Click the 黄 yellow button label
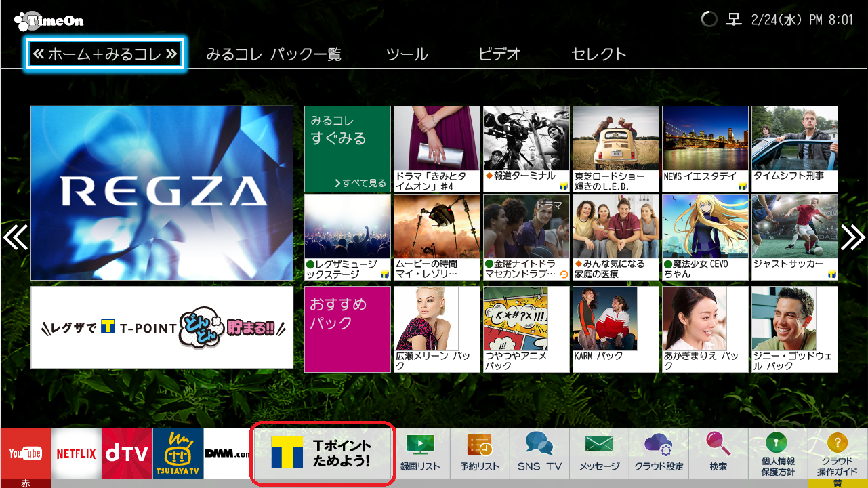Image resolution: width=868 pixels, height=488 pixels. 838,483
